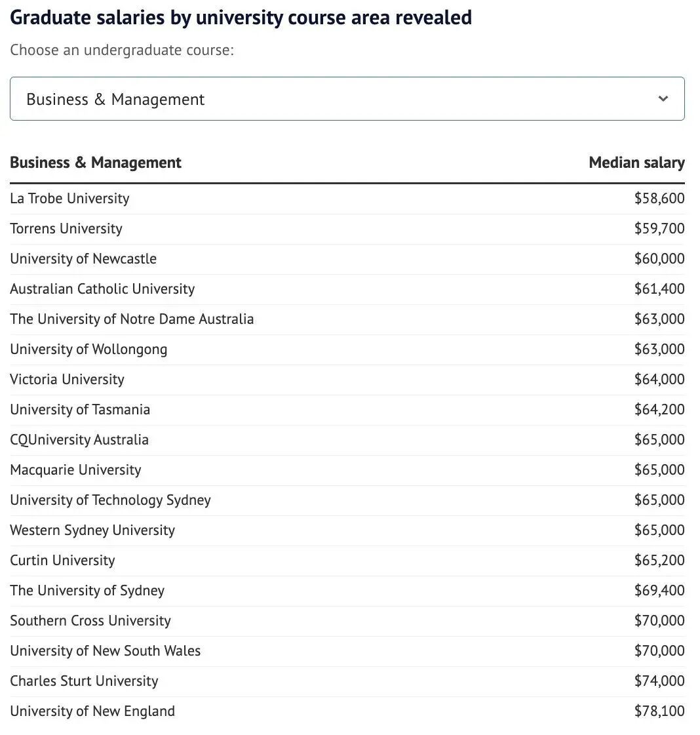Click University of Wollongong row
Screen dimensions: 700x735
click(x=88, y=349)
